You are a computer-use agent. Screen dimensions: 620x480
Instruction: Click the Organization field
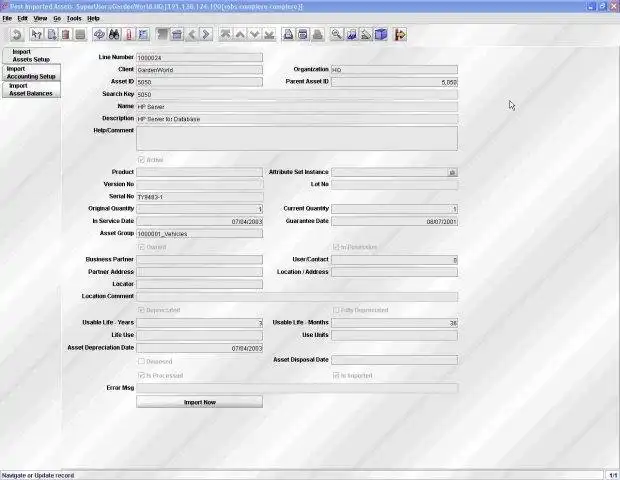pyautogui.click(x=394, y=70)
